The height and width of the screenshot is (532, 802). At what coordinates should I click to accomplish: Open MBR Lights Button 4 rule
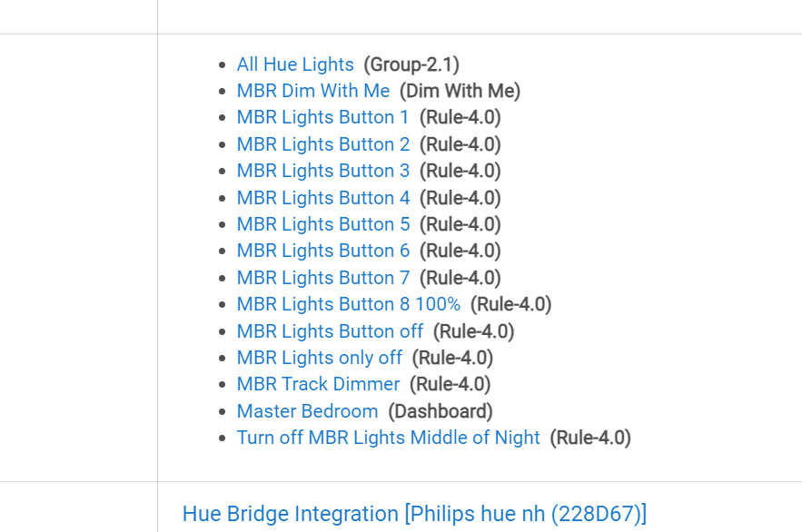[323, 198]
